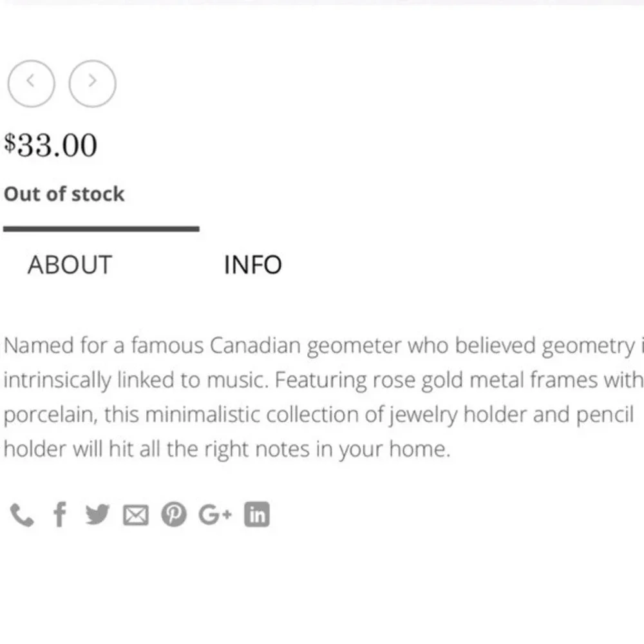Share on Google Plus

(215, 514)
